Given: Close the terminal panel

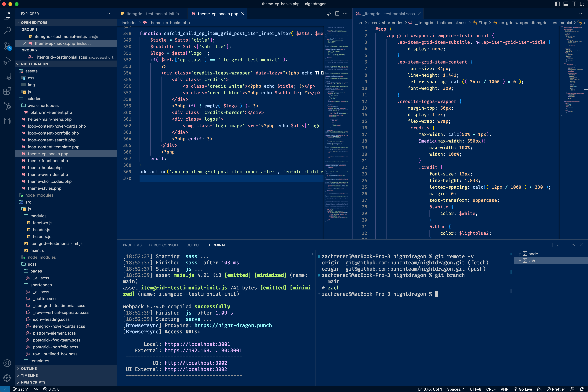Looking at the screenshot, I should pos(581,245).
